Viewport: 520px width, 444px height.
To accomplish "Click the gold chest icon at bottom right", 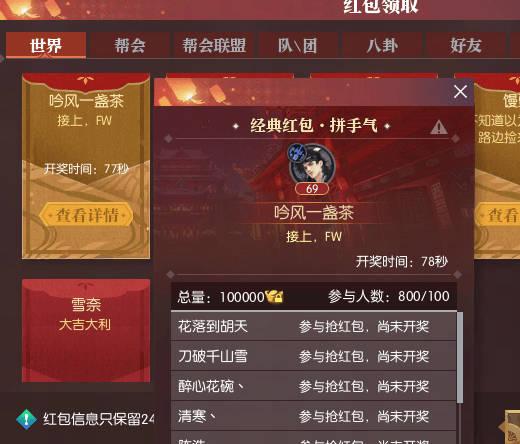I will pyautogui.click(x=510, y=427).
